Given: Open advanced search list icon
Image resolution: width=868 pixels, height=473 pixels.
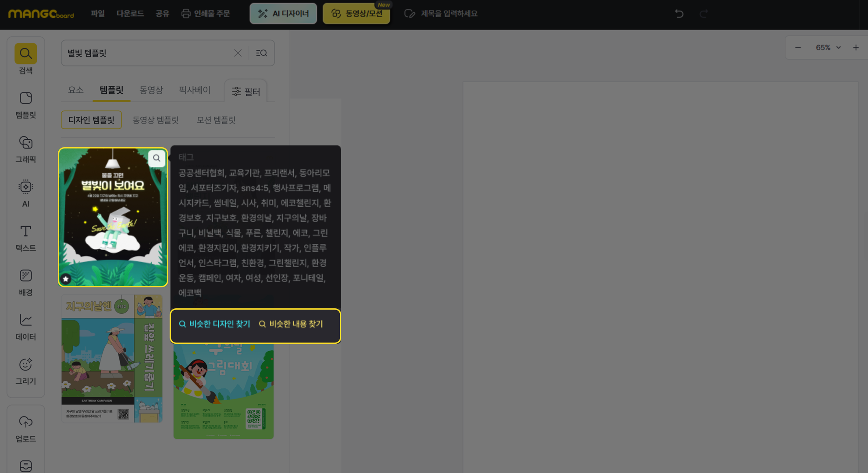Looking at the screenshot, I should pyautogui.click(x=261, y=53).
